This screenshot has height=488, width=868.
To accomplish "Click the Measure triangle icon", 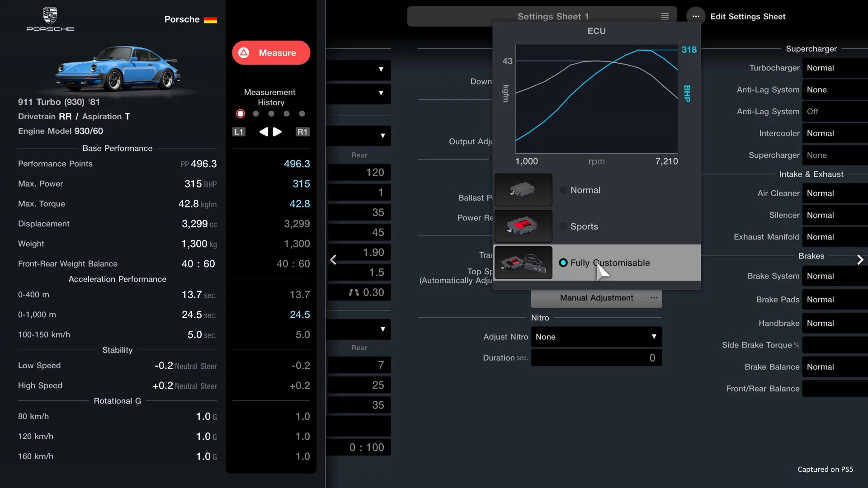I will [244, 52].
